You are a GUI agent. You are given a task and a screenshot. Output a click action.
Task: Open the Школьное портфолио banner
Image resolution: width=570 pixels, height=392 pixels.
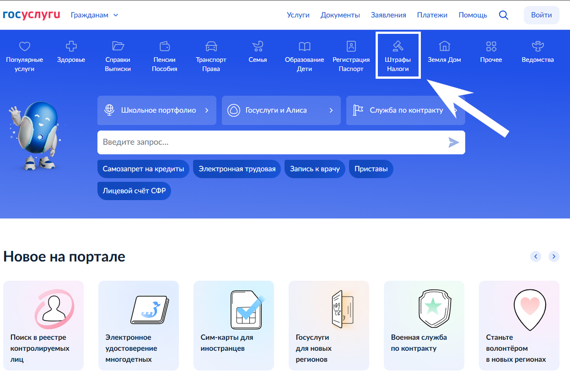pos(157,110)
